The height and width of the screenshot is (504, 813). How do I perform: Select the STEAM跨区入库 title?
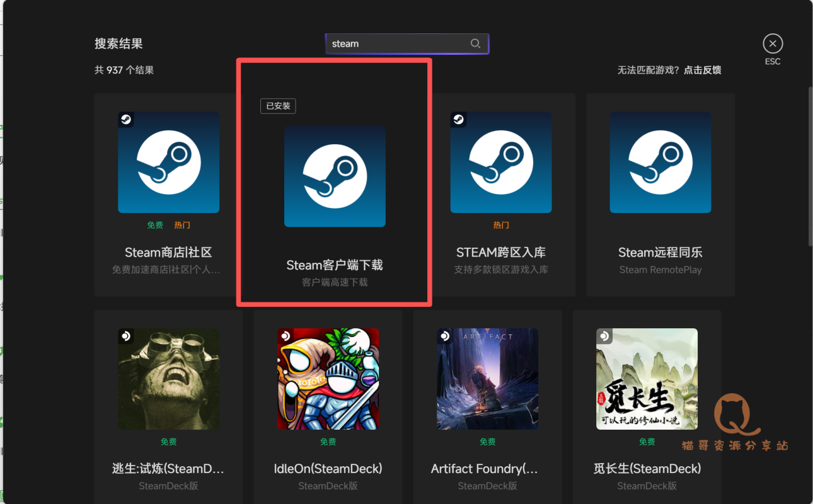pos(501,252)
